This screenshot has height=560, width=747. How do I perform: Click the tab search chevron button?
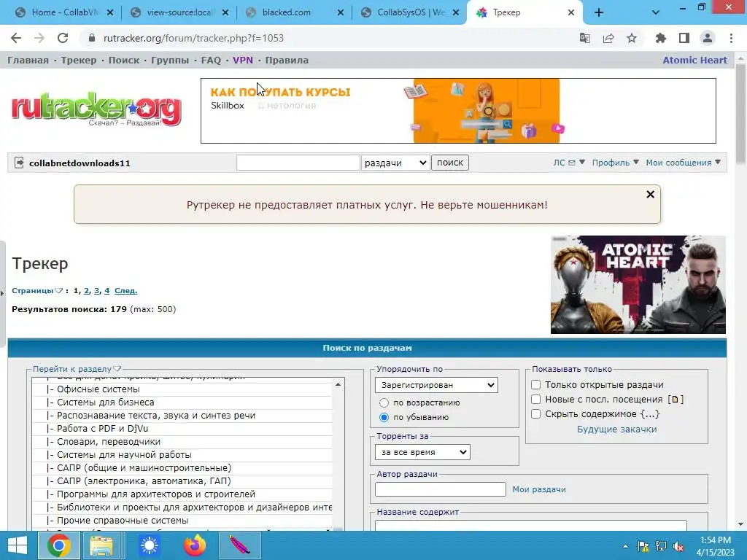click(x=656, y=13)
